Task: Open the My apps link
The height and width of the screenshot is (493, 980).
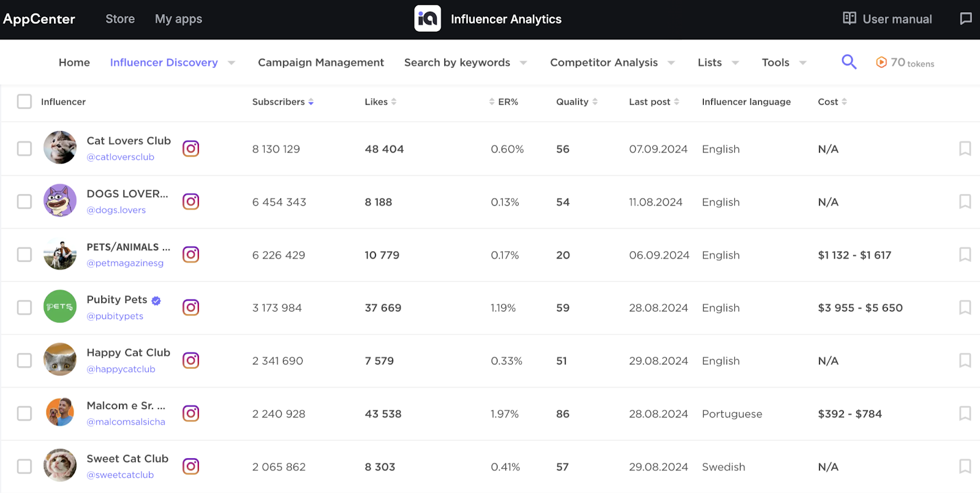Action: [x=178, y=19]
